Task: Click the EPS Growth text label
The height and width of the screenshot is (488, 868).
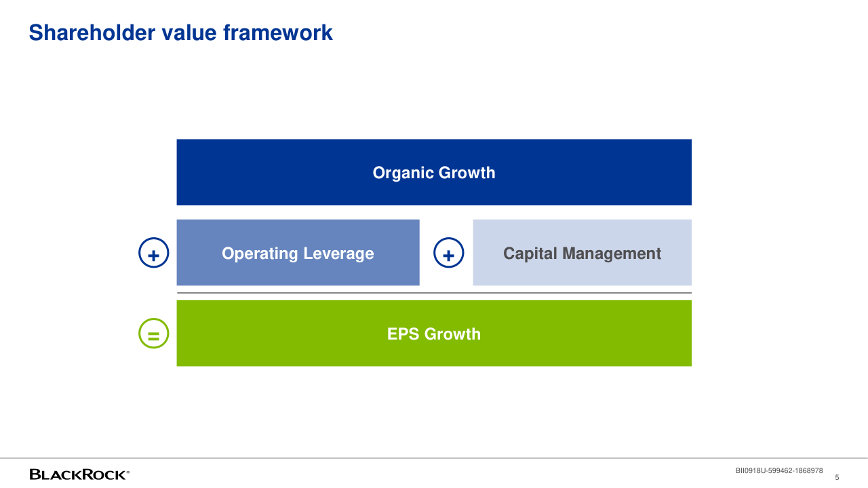Action: [x=434, y=334]
